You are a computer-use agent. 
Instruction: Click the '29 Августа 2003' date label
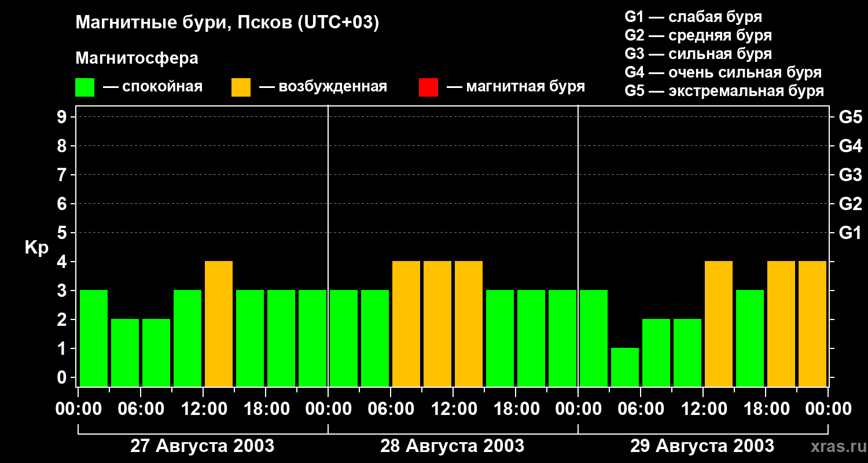[702, 446]
